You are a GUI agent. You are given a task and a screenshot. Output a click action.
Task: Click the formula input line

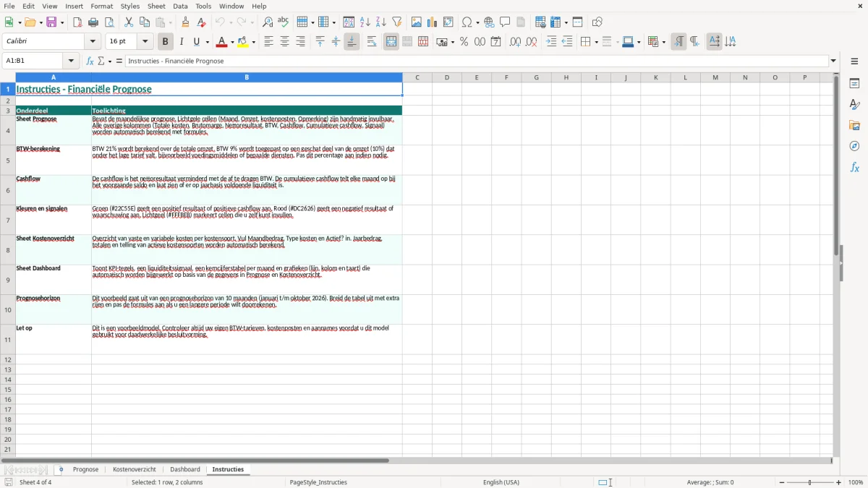(476, 61)
